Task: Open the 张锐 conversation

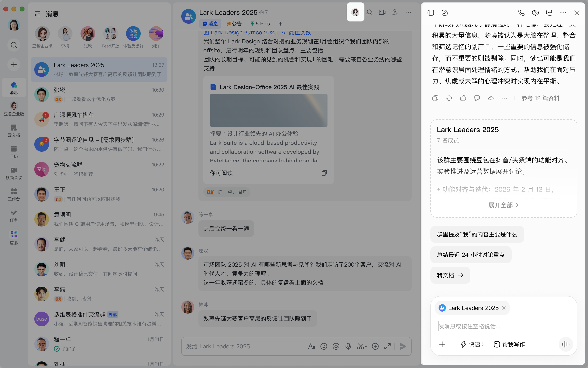Action: pos(99,94)
